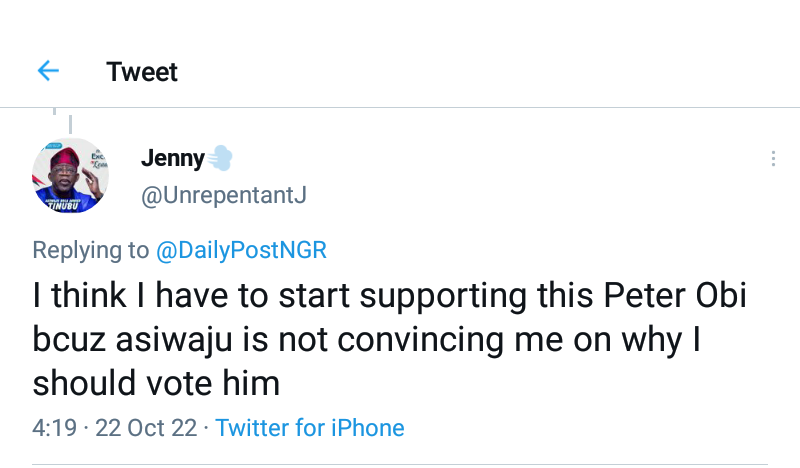Click the Replying to label
This screenshot has height=468, width=800.
[x=90, y=250]
